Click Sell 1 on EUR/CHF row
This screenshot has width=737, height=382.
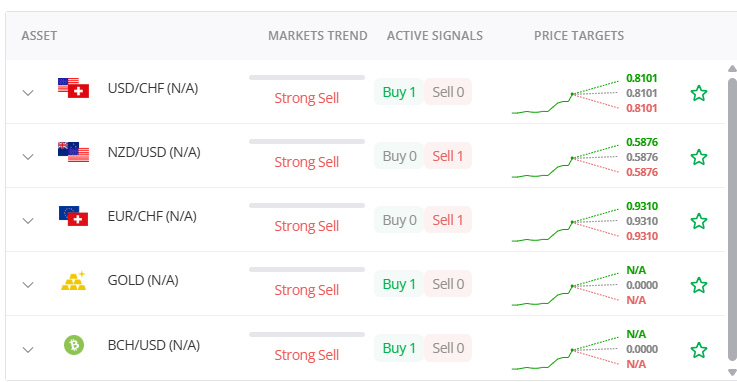pos(448,219)
